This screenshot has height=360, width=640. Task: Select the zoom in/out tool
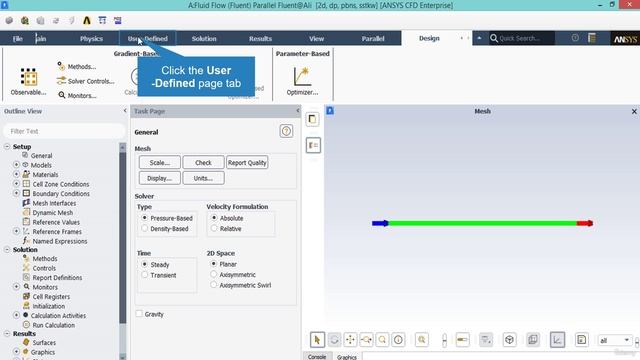pos(366,340)
